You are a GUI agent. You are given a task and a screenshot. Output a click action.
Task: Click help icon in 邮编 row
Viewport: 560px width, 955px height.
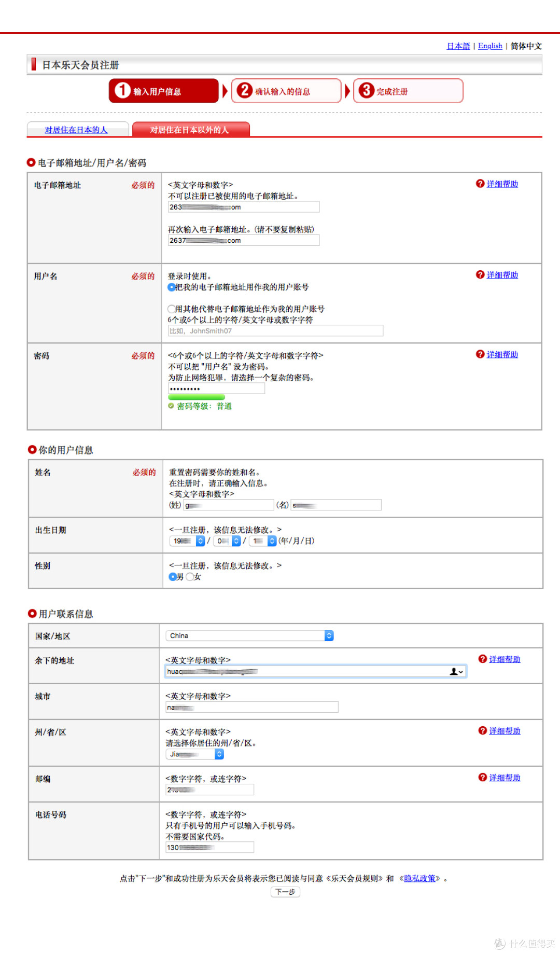click(483, 777)
